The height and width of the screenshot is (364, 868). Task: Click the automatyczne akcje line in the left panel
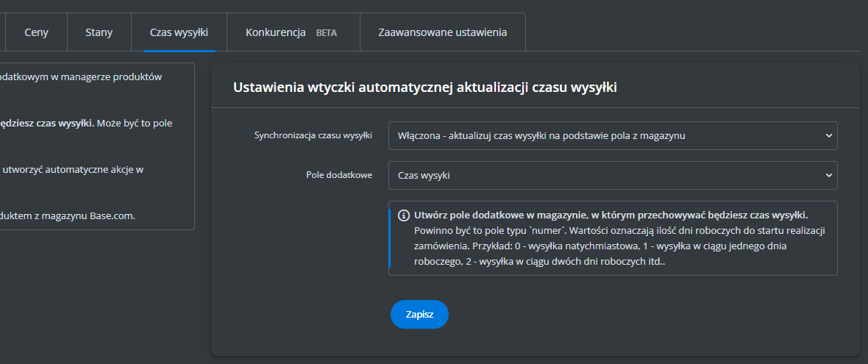click(x=72, y=169)
